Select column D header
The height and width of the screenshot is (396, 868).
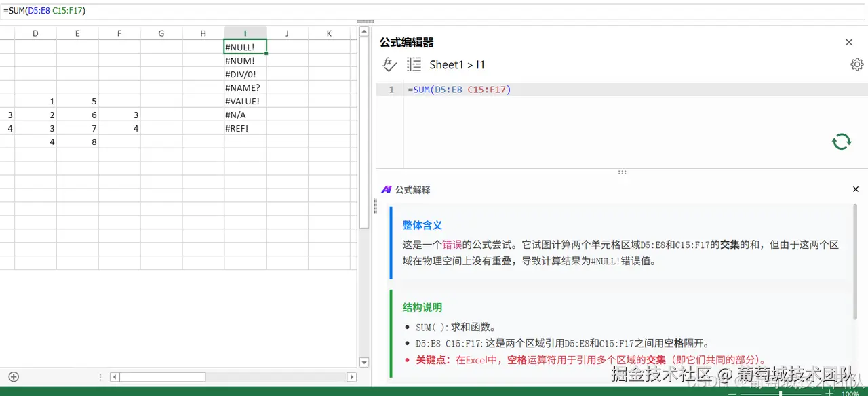point(35,33)
